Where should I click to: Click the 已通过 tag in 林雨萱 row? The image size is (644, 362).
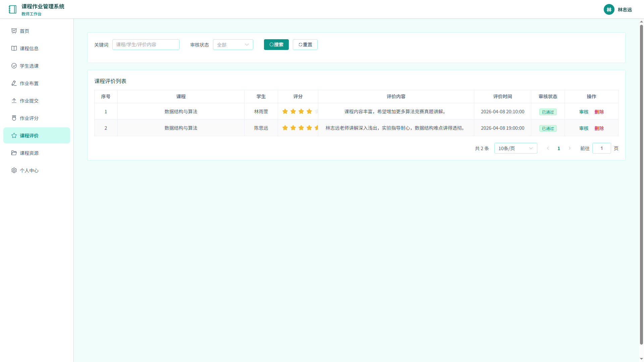548,112
